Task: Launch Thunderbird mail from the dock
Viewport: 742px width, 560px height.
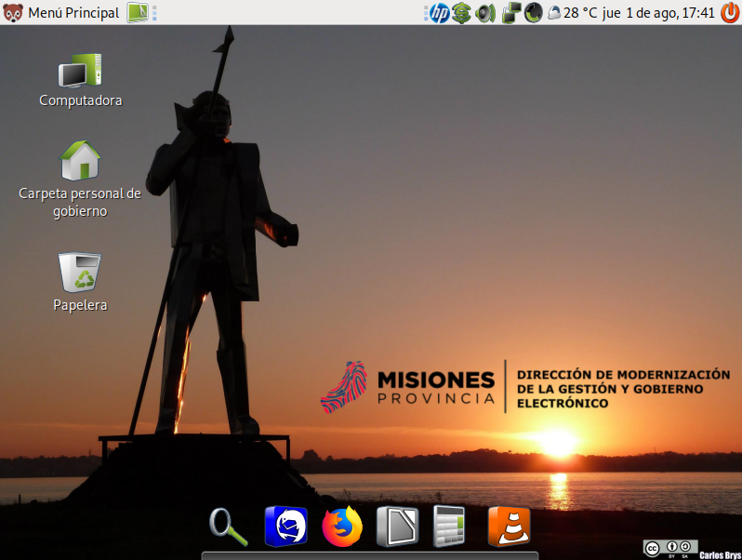Action: 285,527
